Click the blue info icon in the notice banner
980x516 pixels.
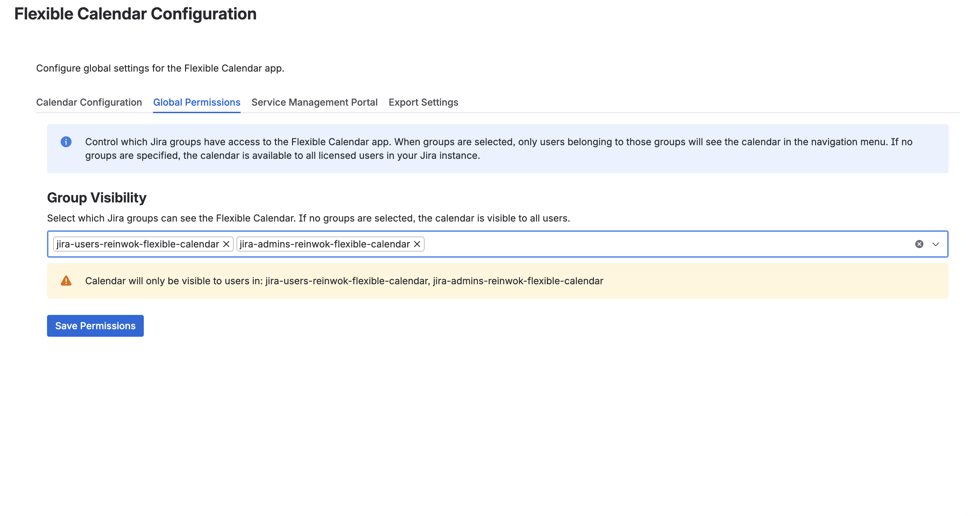pyautogui.click(x=66, y=141)
